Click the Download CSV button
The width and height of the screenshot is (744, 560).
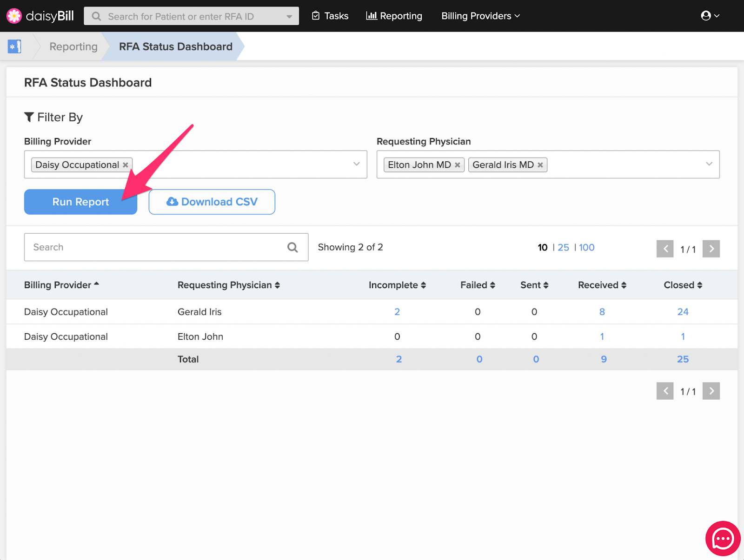[x=212, y=202]
